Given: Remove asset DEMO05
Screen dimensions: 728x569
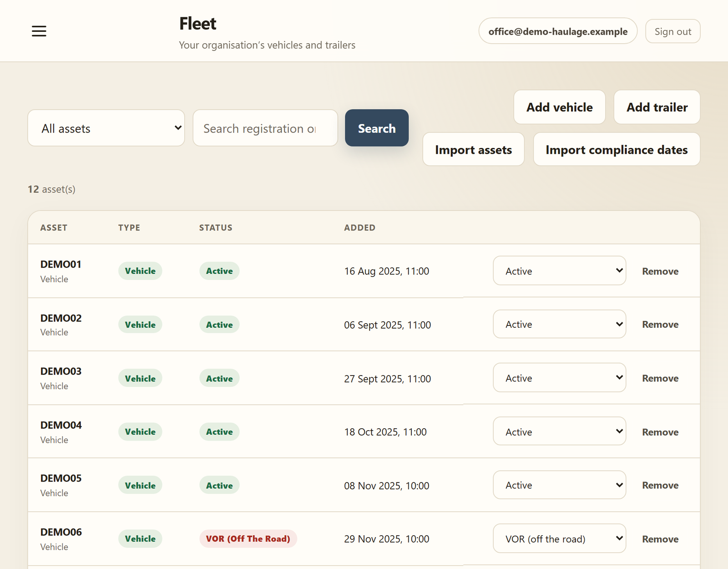Looking at the screenshot, I should (x=660, y=485).
